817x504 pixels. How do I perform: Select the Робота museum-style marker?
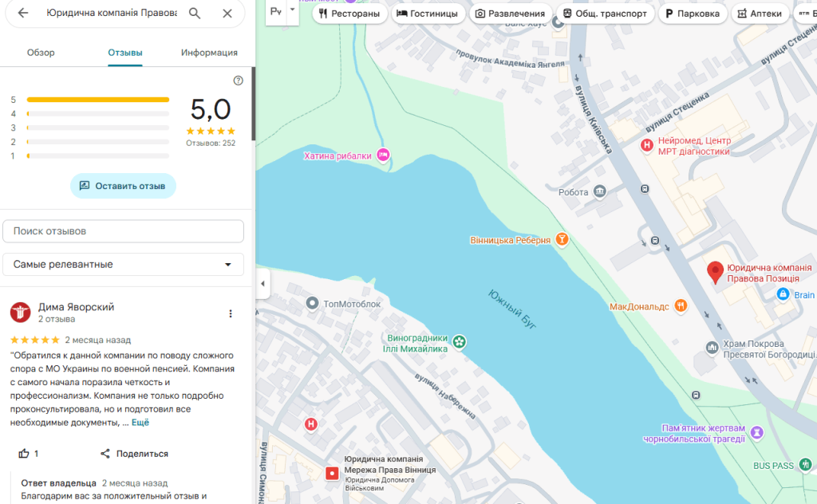(600, 191)
